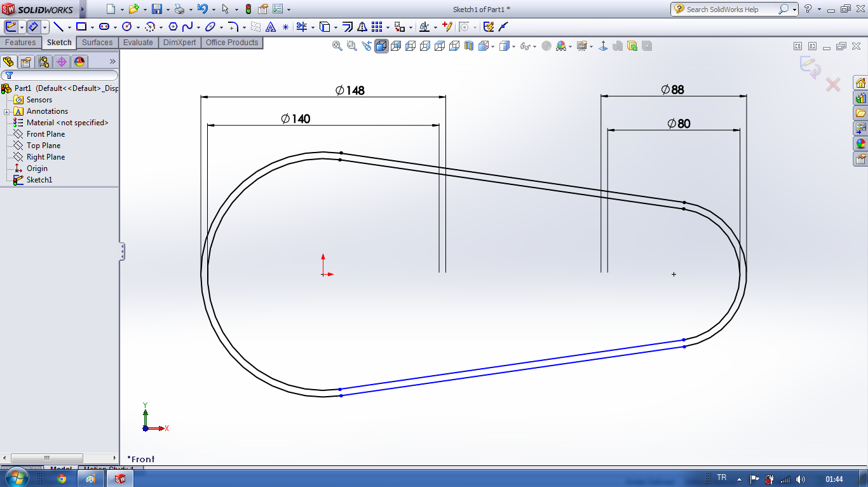
Task: Open the PropertyManager panel tab
Action: (x=25, y=62)
